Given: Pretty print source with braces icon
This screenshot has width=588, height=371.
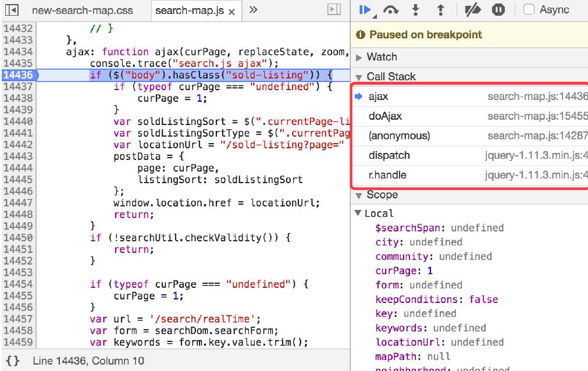Looking at the screenshot, I should click(12, 361).
